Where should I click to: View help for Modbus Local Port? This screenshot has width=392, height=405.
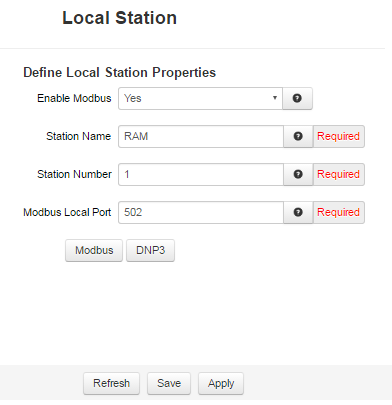click(298, 212)
